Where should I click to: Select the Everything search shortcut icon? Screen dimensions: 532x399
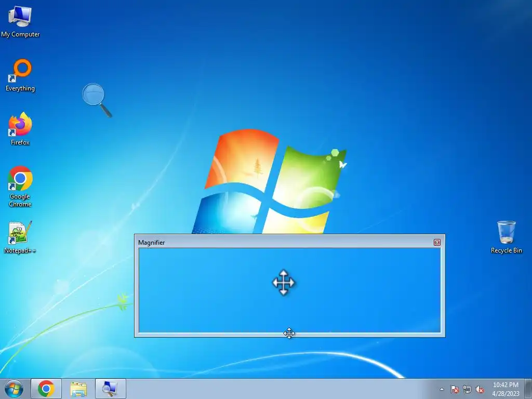click(20, 75)
